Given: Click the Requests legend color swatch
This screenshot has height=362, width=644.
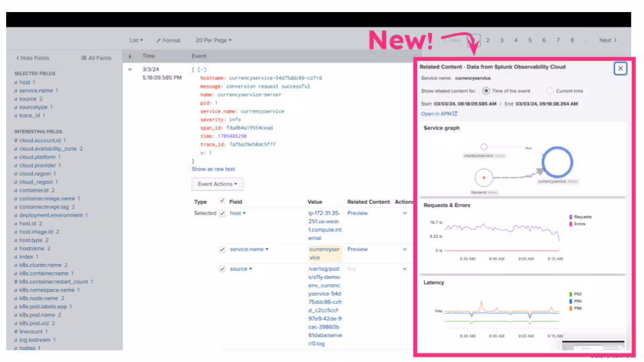Looking at the screenshot, I should coord(570,217).
